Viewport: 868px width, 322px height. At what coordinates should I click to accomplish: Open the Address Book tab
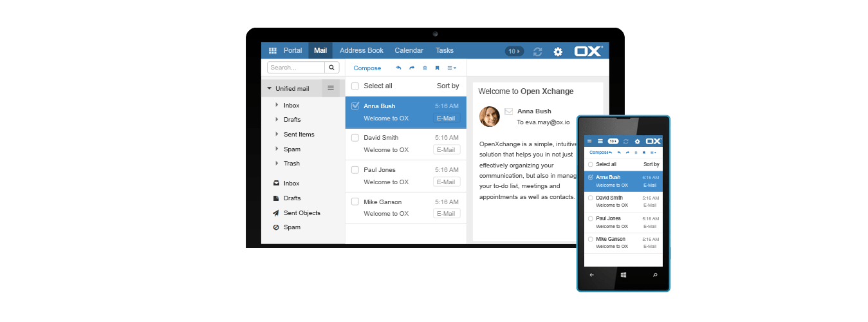tap(362, 50)
